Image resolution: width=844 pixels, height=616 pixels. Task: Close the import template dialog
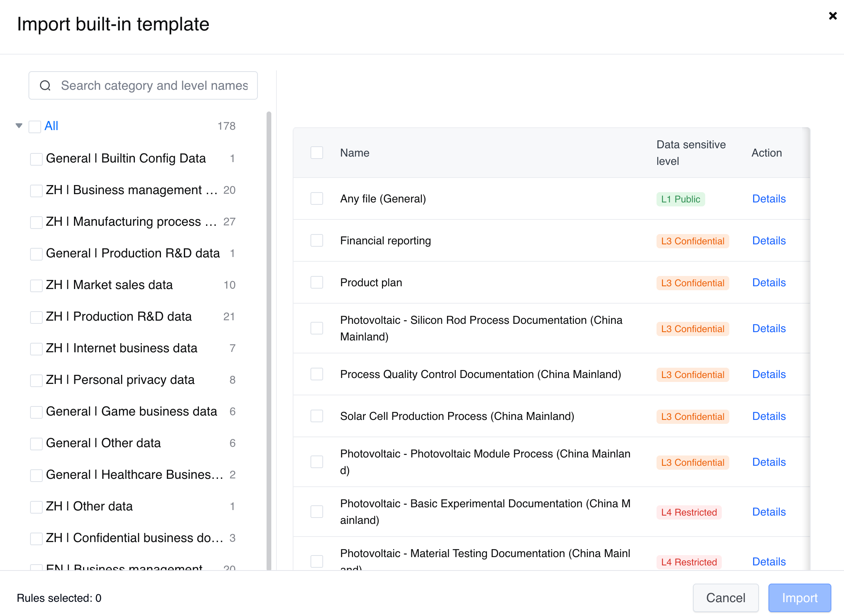[833, 16]
